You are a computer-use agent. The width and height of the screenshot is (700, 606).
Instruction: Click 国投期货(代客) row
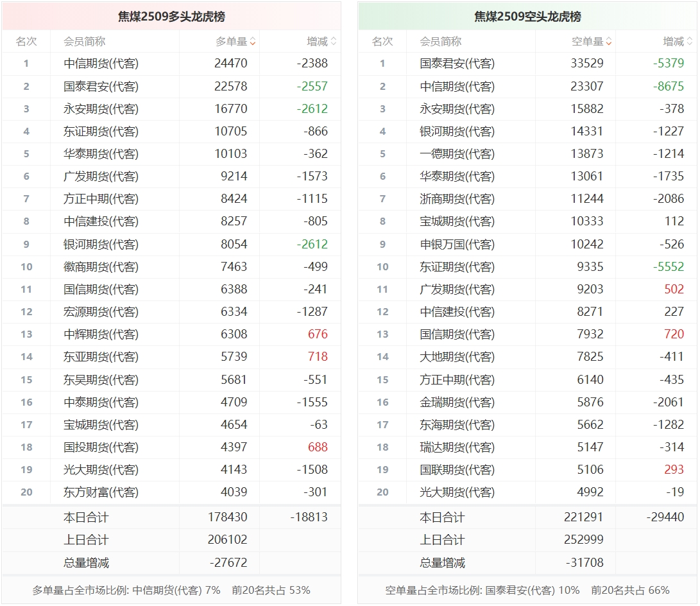pyautogui.click(x=171, y=447)
